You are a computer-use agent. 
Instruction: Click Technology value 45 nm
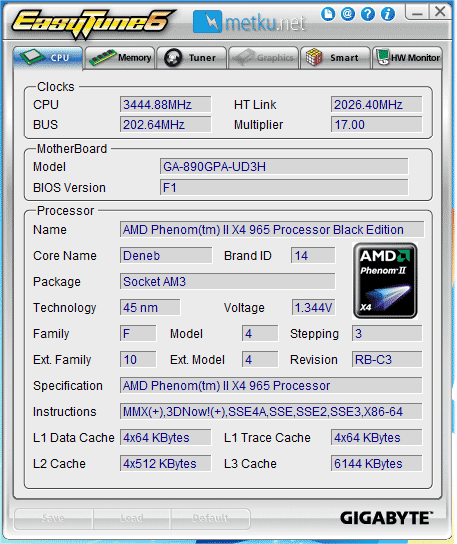150,307
